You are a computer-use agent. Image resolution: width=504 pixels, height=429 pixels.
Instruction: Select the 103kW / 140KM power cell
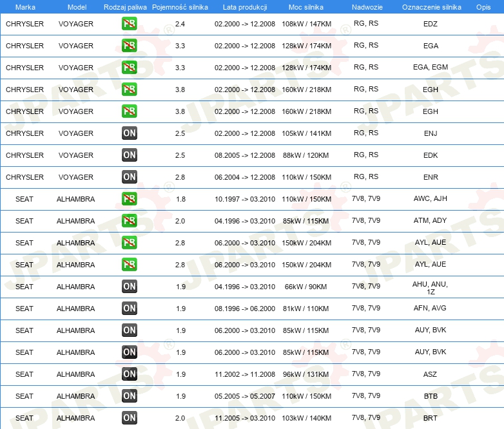tap(306, 418)
